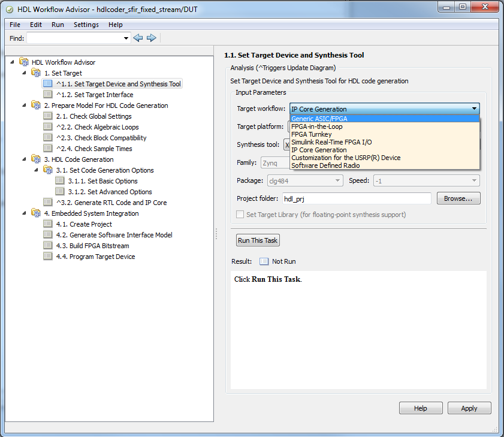This screenshot has height=437, width=504.
Task: Click task icon for 4.2 Generate Software Interface Model
Action: (x=47, y=235)
